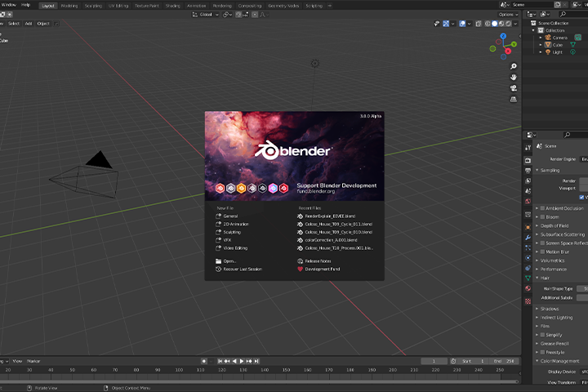The image size is (588, 392).
Task: Expand Light item in outliner
Action: click(x=541, y=52)
